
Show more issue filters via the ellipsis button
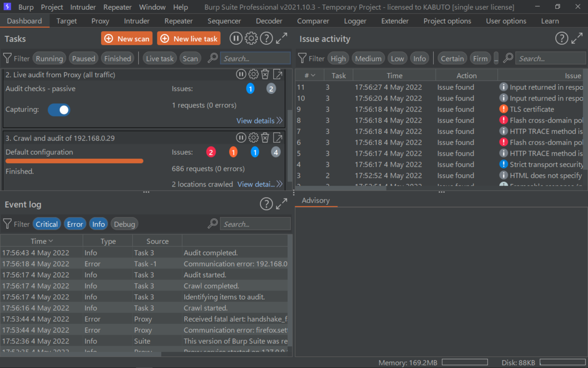[x=496, y=58]
